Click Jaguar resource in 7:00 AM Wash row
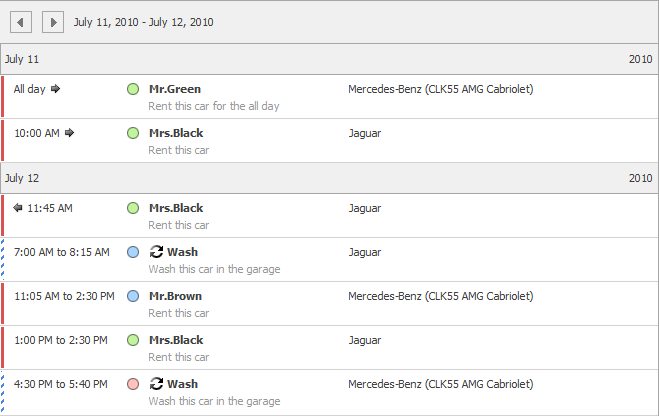This screenshot has width=659, height=416. coord(364,252)
